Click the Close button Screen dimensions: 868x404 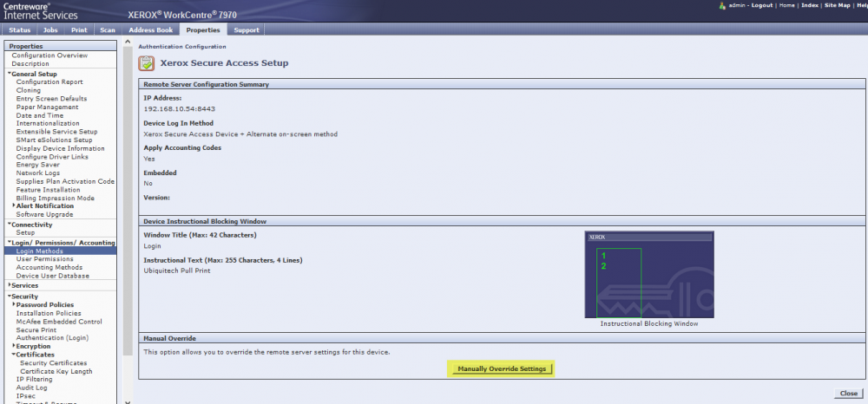point(848,394)
